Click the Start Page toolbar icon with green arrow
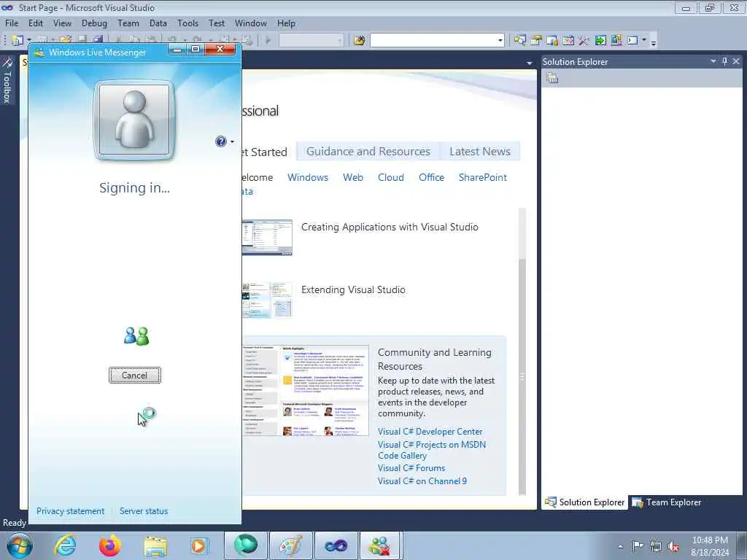 pos(600,41)
